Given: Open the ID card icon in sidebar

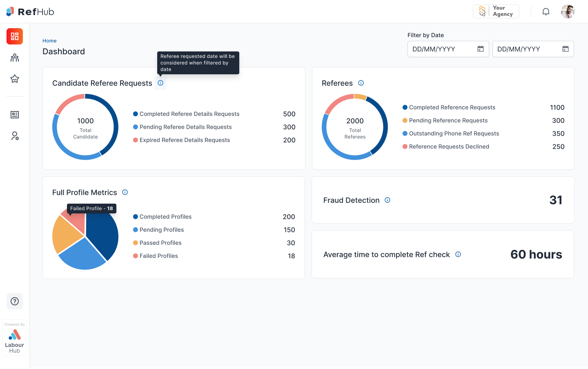Looking at the screenshot, I should pyautogui.click(x=15, y=115).
